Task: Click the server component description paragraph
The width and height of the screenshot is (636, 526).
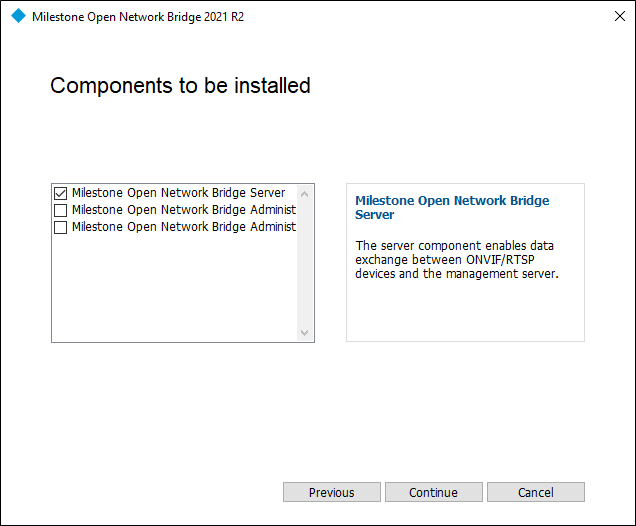Action: tap(456, 259)
